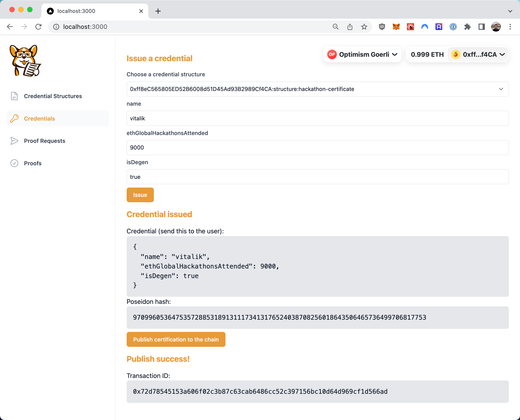Toggle the isDegen field value
The image size is (520, 420).
[318, 177]
